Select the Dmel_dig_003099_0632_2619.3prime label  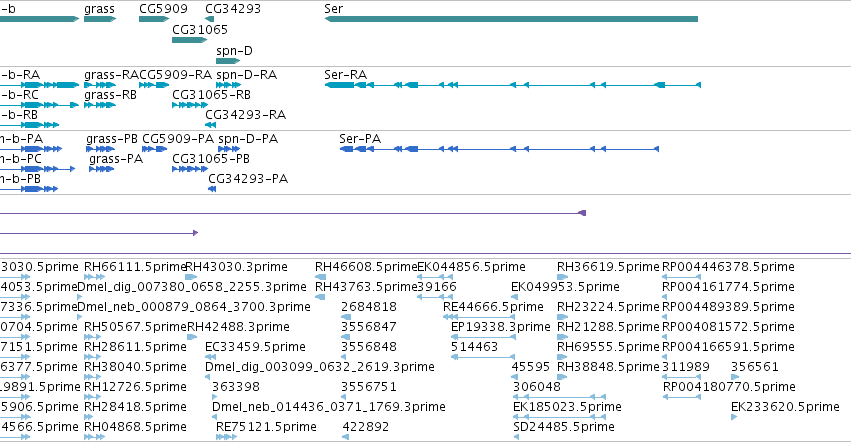(320, 367)
